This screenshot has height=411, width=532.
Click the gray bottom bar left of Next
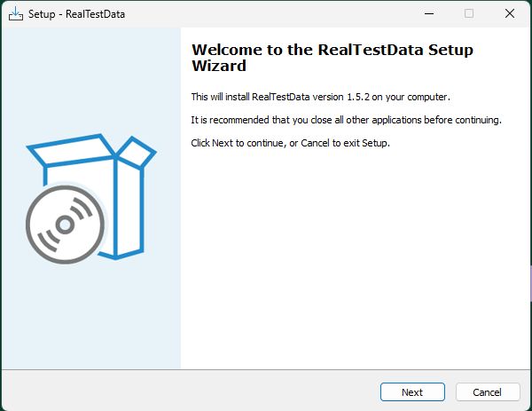point(190,391)
